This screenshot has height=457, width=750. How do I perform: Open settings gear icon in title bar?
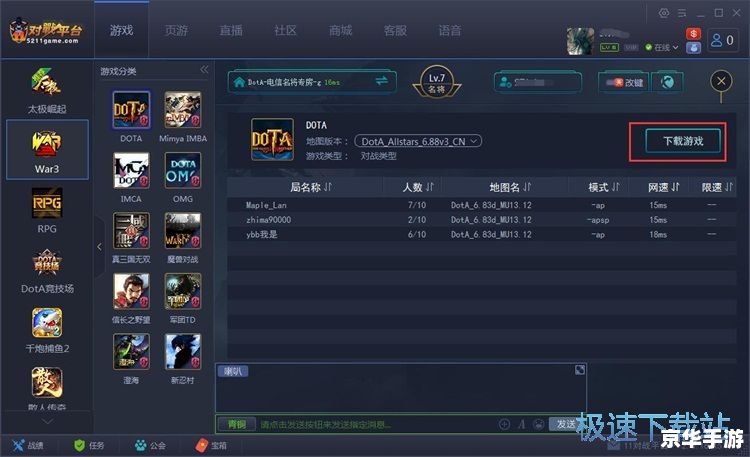point(664,13)
